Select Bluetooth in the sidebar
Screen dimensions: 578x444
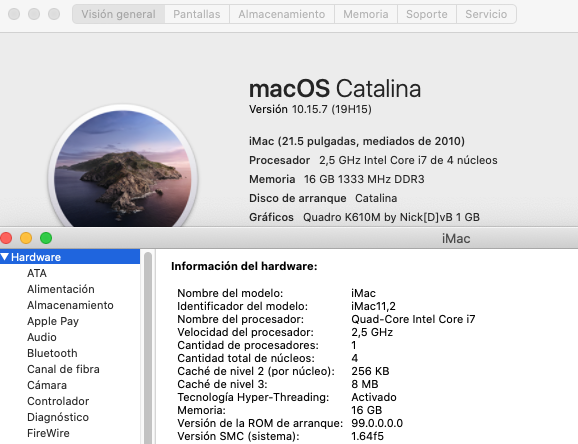point(52,353)
